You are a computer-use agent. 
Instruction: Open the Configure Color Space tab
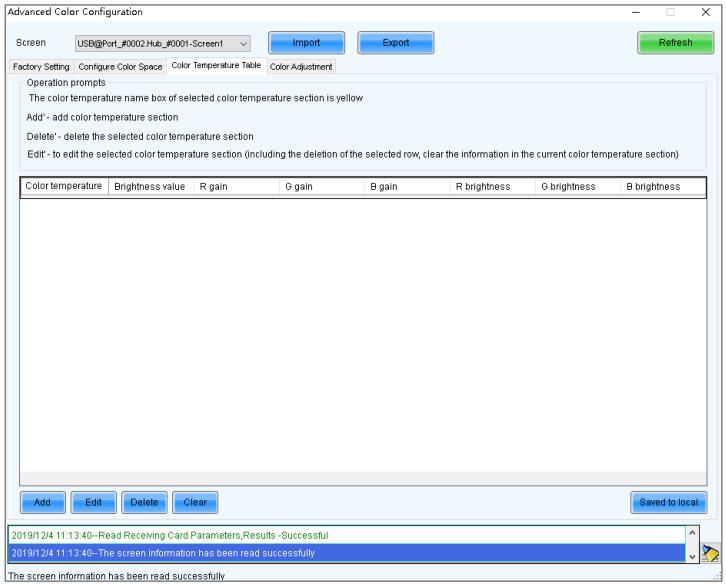tap(120, 67)
